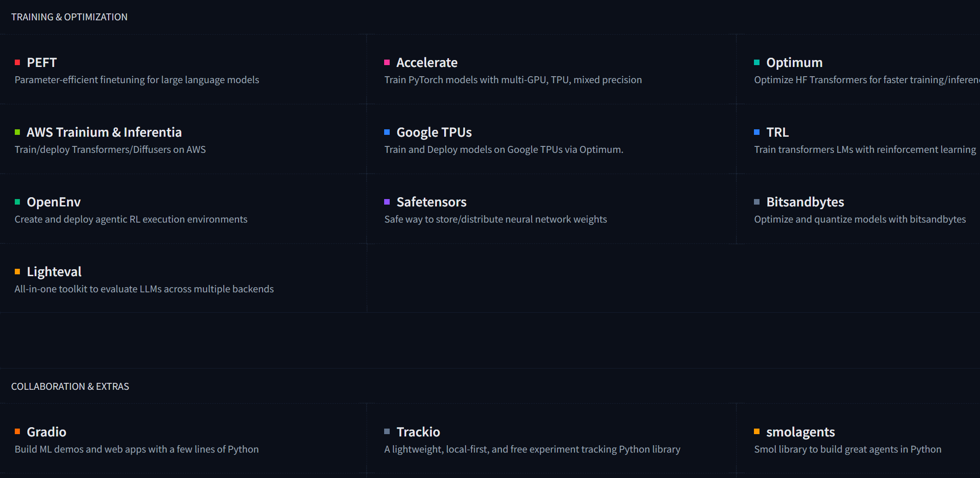Click "All-in-one toolkit to evaluate LLMs" description
This screenshot has width=980, height=478.
tap(144, 289)
